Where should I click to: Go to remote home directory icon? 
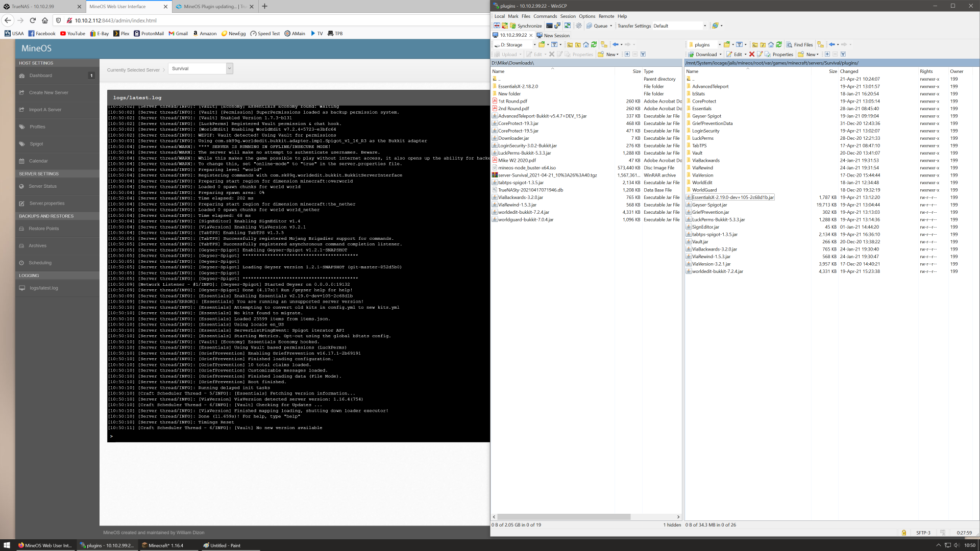(x=771, y=45)
